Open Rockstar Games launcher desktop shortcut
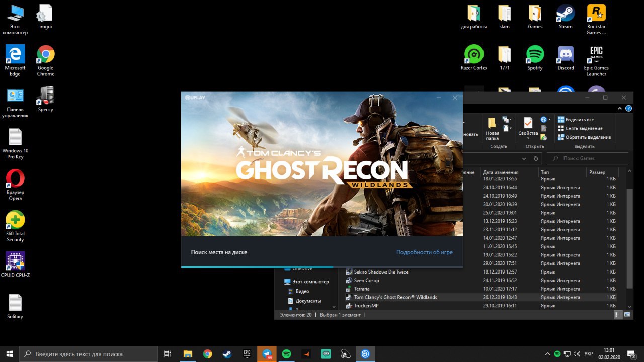The image size is (644, 362). 596,20
